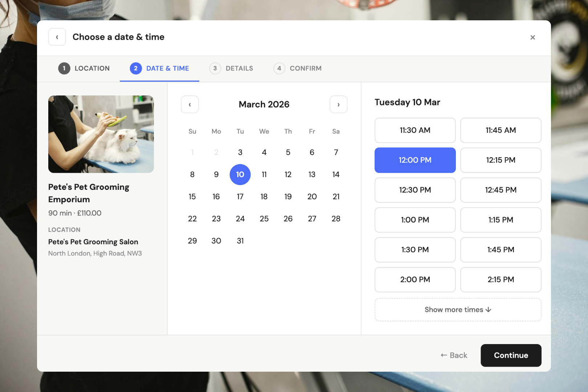Viewport: 588px width, 392px height.
Task: Choose March 17 on the calendar
Action: [x=240, y=196]
